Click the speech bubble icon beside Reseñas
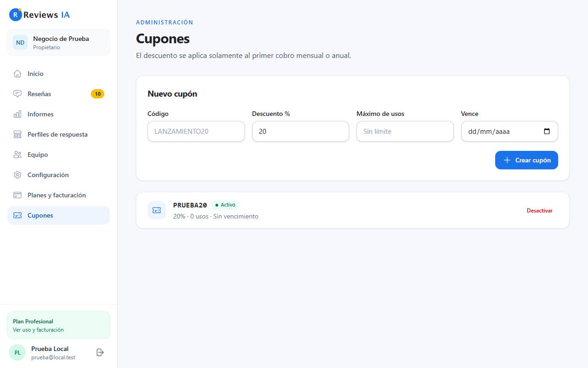This screenshot has height=368, width=588. [x=17, y=94]
